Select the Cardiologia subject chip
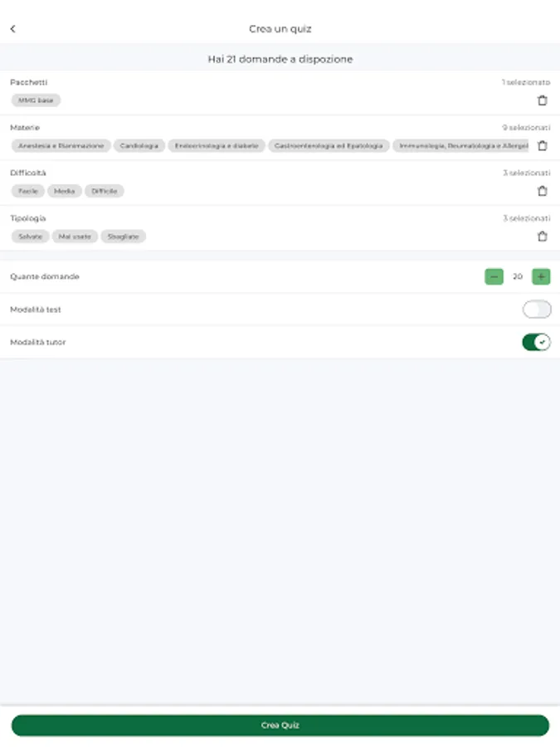Viewport: 560px width, 747px height. pyautogui.click(x=139, y=145)
